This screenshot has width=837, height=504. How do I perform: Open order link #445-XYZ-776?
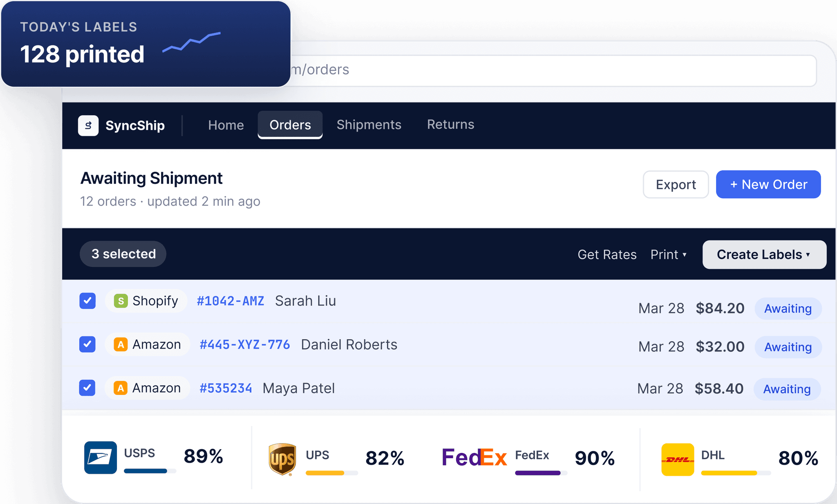click(x=244, y=345)
